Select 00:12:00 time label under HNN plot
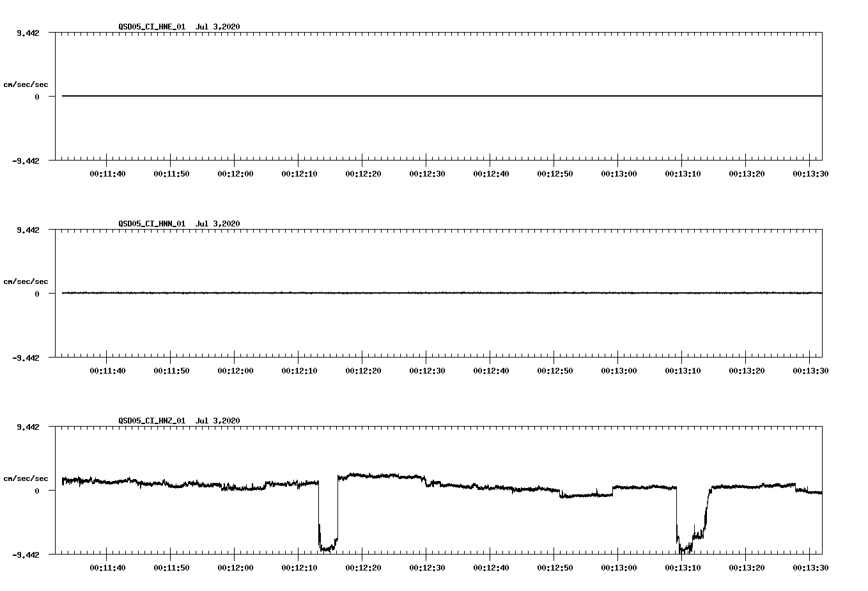The height and width of the screenshot is (591, 868). coord(235,371)
